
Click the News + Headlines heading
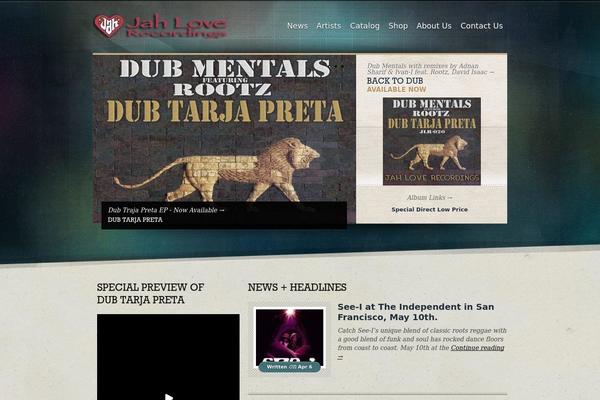pyautogui.click(x=297, y=287)
